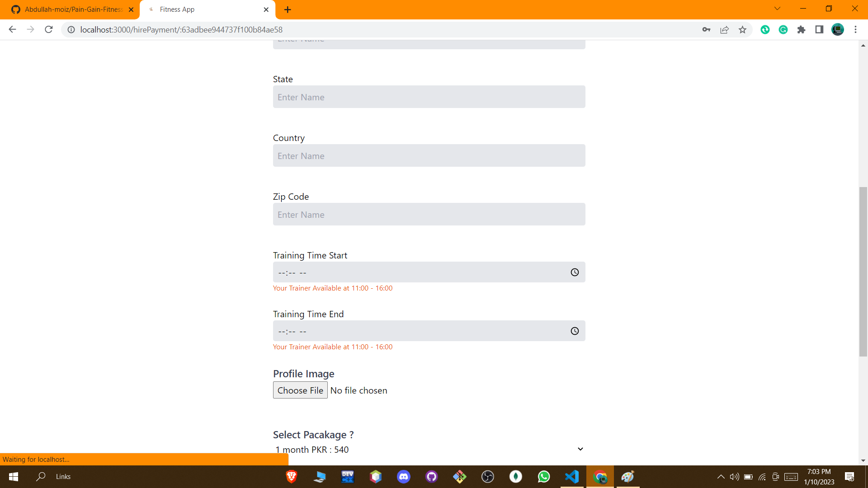This screenshot has width=868, height=488.
Task: Open the DEV C++ taskbar icon
Action: 348,477
